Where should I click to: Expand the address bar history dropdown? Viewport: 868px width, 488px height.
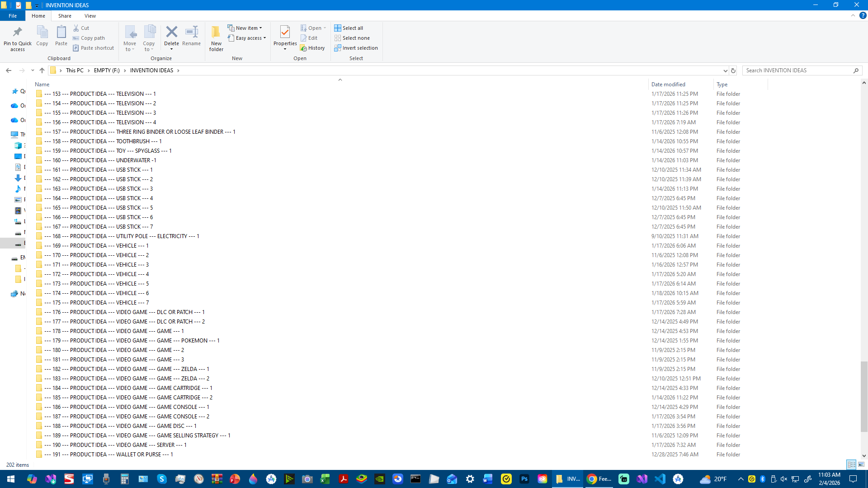pos(725,70)
